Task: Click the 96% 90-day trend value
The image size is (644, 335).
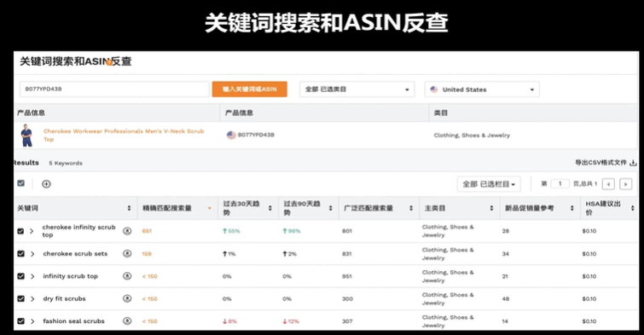Action: point(293,231)
